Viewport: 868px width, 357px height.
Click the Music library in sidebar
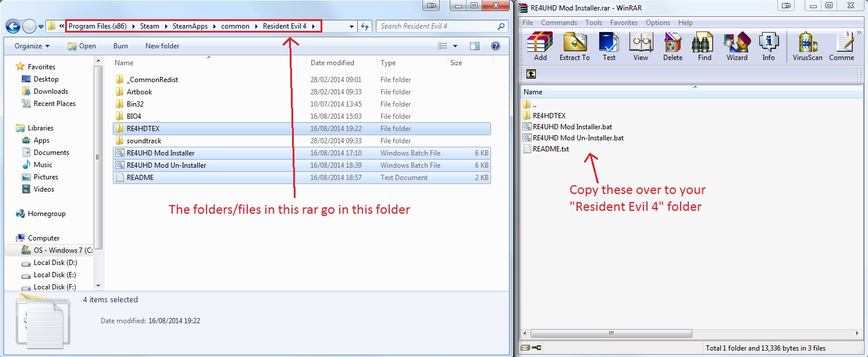click(42, 165)
